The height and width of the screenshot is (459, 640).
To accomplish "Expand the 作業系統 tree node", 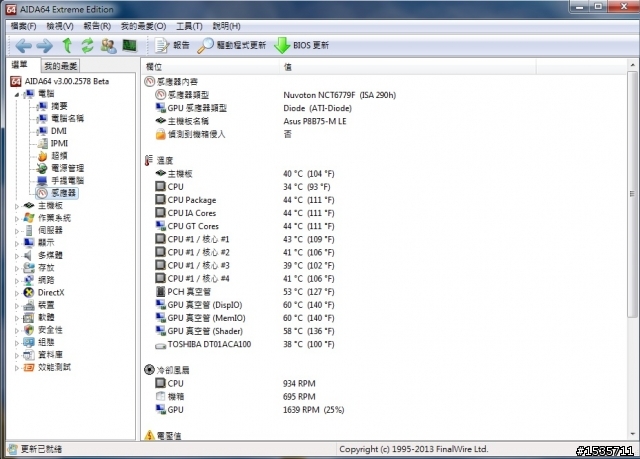I will (17, 219).
